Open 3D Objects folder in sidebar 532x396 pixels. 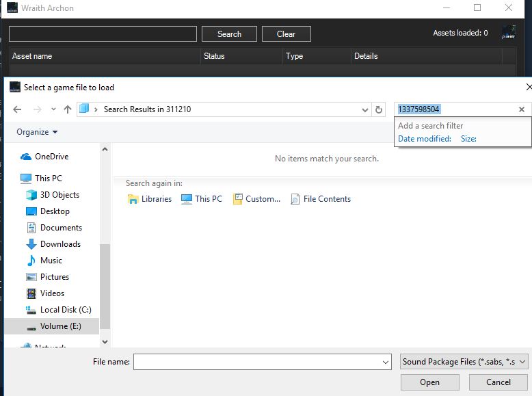coord(53,195)
